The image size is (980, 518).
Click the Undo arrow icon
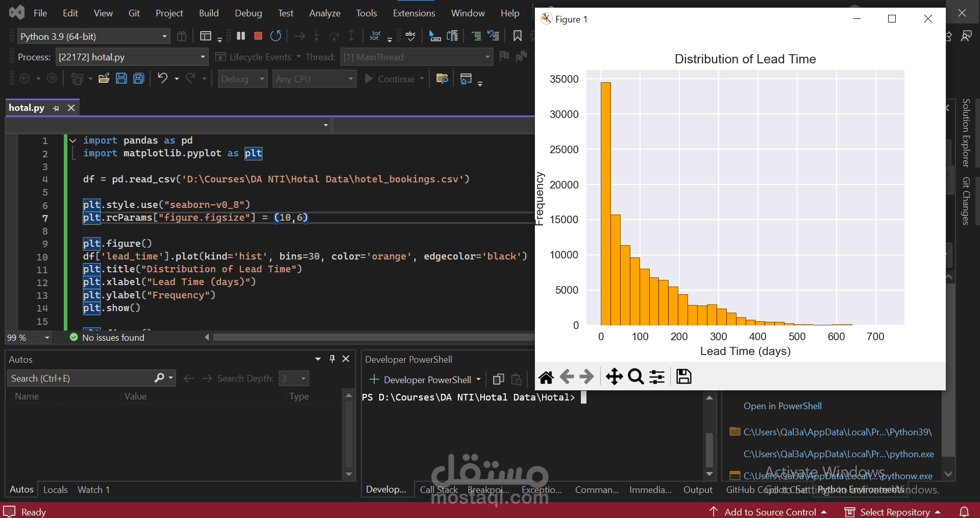point(162,79)
